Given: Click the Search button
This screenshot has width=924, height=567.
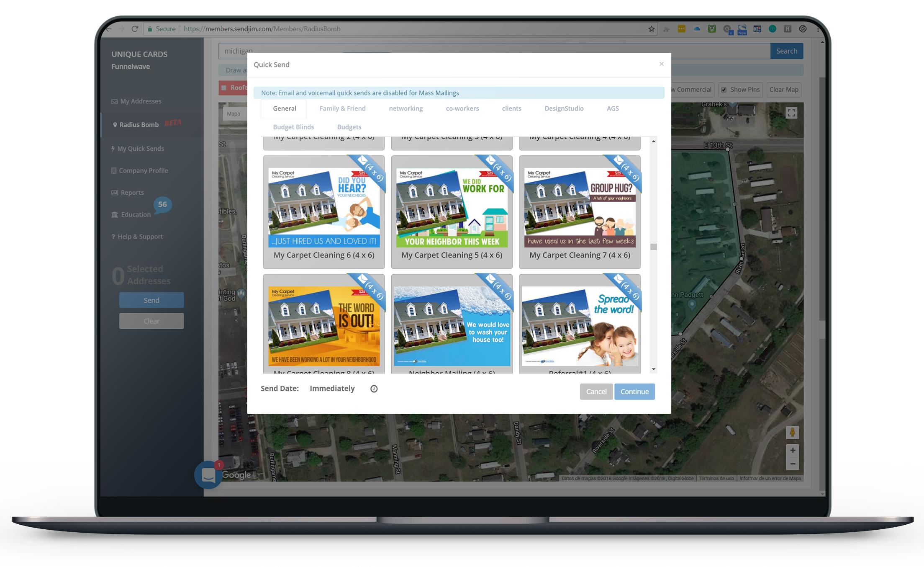Looking at the screenshot, I should coord(786,51).
